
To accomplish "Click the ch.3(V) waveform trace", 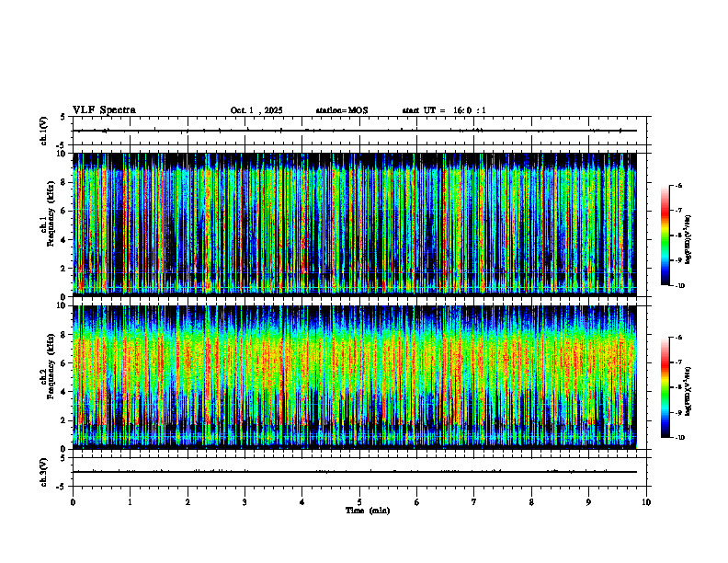I will tap(355, 472).
